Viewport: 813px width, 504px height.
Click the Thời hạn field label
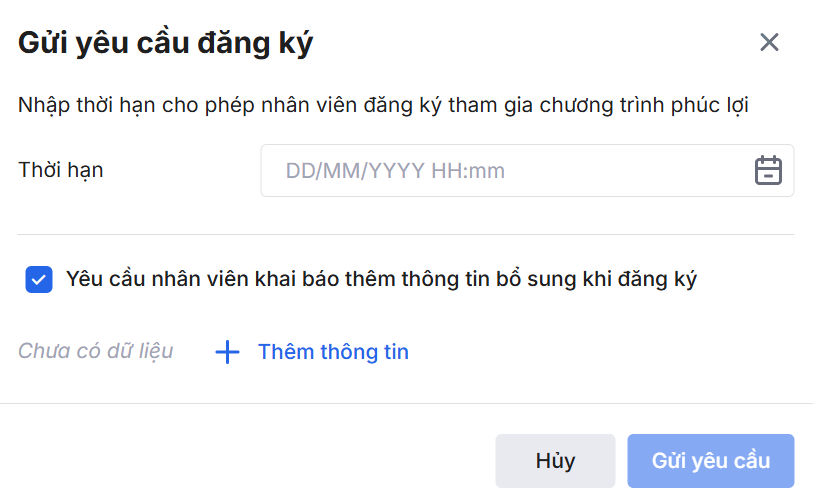[61, 170]
